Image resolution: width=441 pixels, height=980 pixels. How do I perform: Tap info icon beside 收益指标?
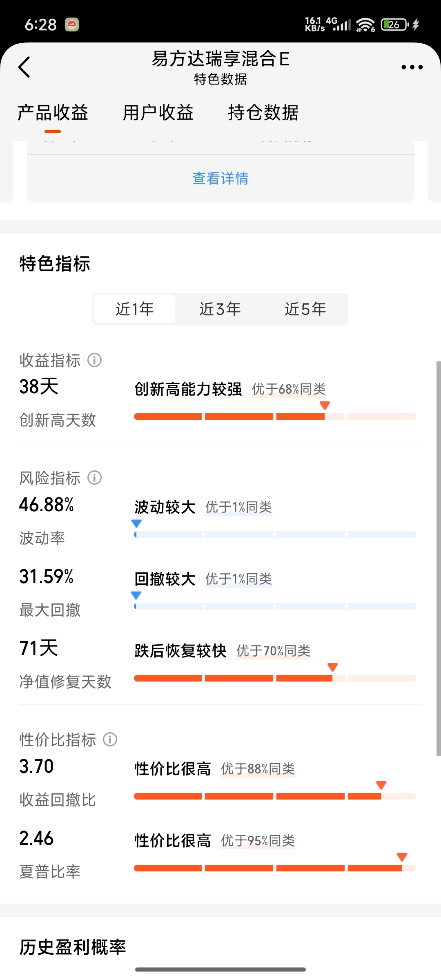click(95, 360)
